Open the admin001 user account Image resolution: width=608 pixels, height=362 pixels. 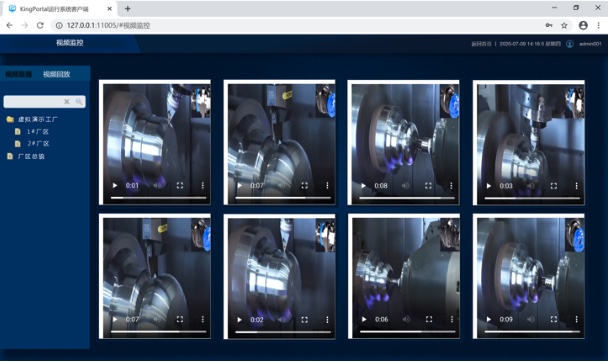(x=590, y=44)
